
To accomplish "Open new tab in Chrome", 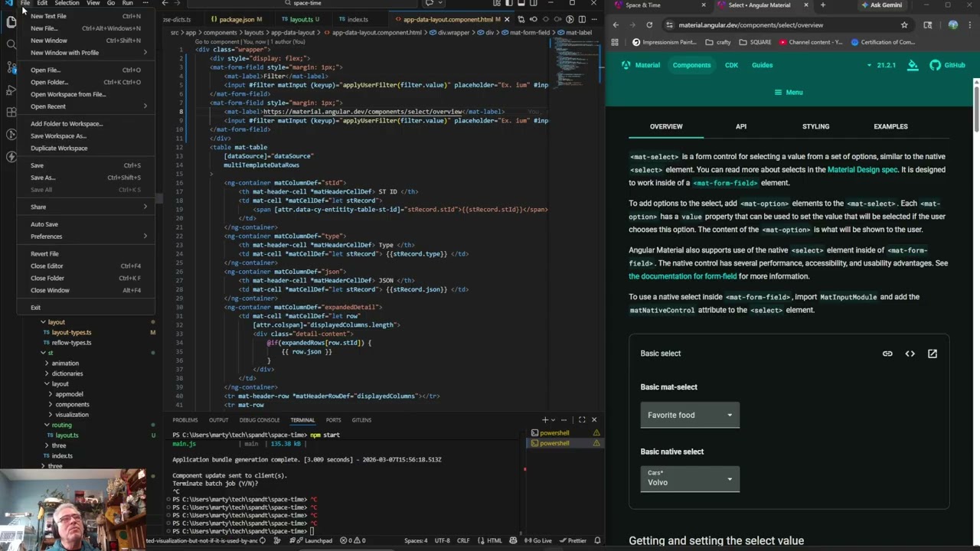I will coord(822,5).
